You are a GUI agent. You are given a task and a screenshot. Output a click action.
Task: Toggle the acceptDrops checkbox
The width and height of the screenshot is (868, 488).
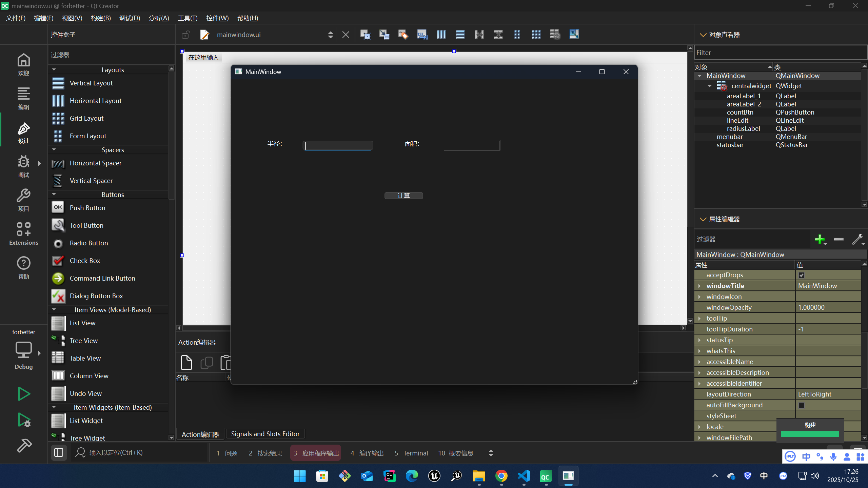coord(802,275)
